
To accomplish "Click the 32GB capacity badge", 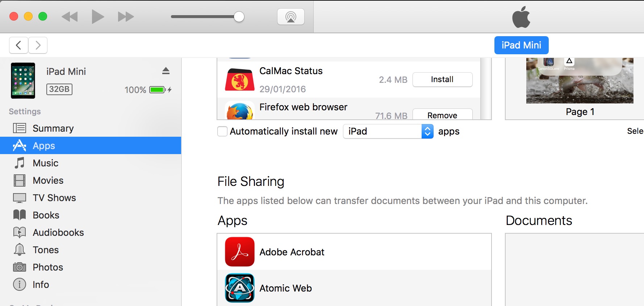I will click(x=59, y=89).
